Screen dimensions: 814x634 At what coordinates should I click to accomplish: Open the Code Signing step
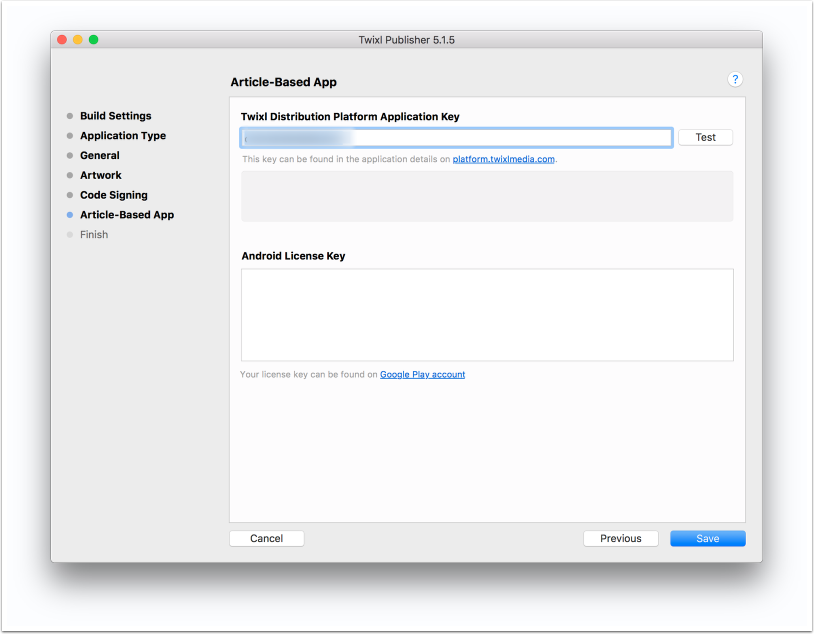click(114, 195)
